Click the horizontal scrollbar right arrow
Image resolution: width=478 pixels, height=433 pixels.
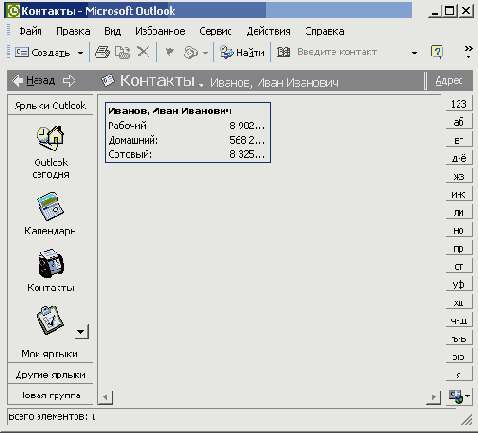tap(433, 397)
